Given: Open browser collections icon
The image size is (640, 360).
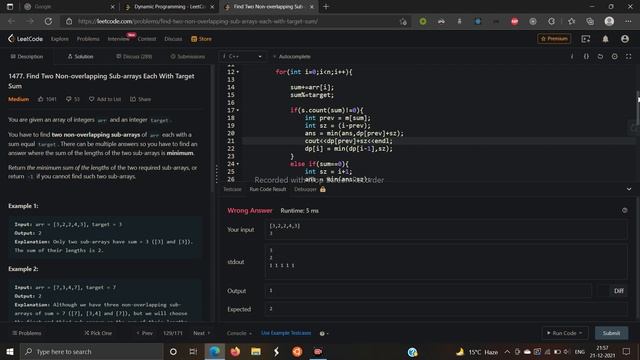Looking at the screenshot, I should pos(590,21).
